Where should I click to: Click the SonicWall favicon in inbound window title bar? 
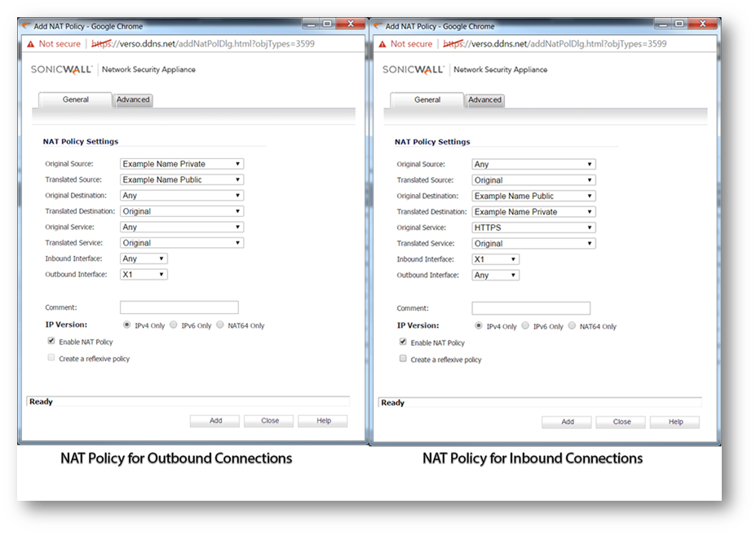point(378,26)
